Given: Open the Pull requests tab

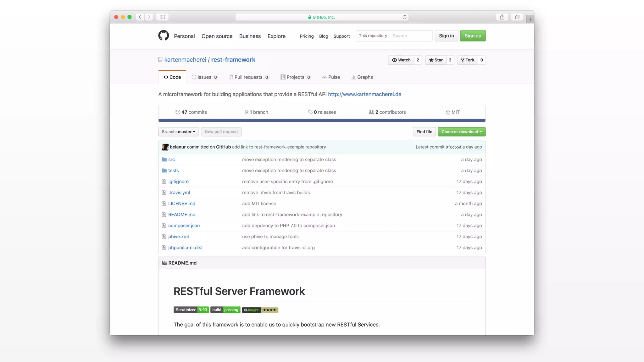Looking at the screenshot, I should tap(248, 77).
